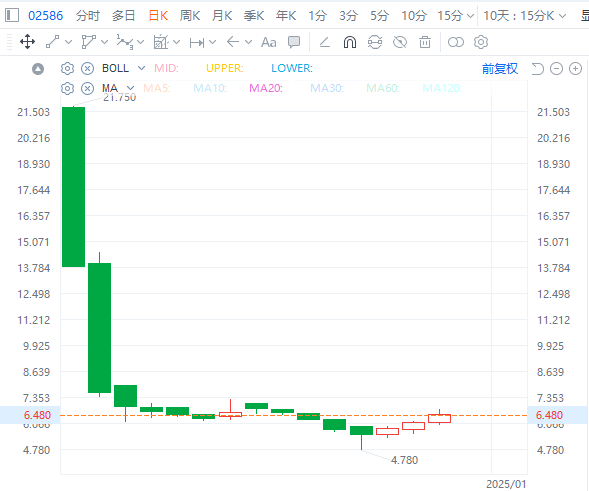Click stock code 02586
The image size is (589, 491).
(45, 16)
